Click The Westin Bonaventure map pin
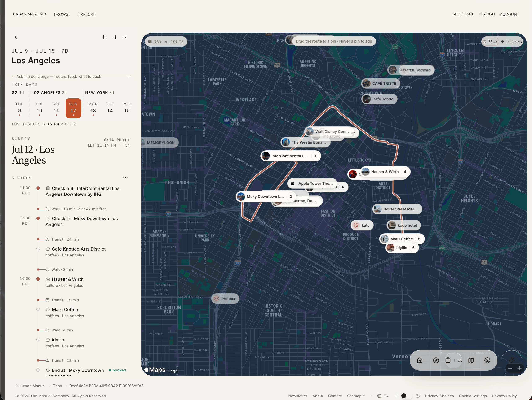Image resolution: width=532 pixels, height=400 pixels. tap(305, 143)
